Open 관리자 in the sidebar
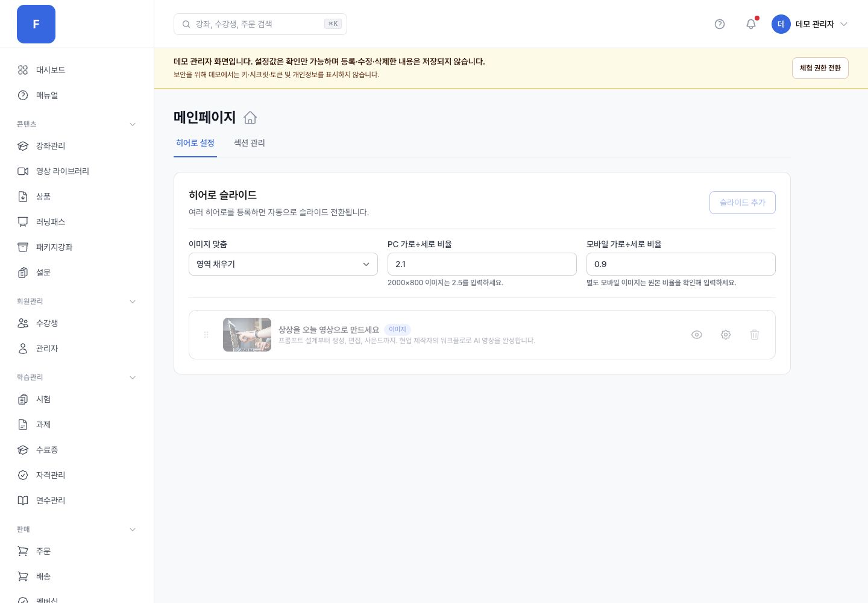The width and height of the screenshot is (868, 603). [77, 349]
